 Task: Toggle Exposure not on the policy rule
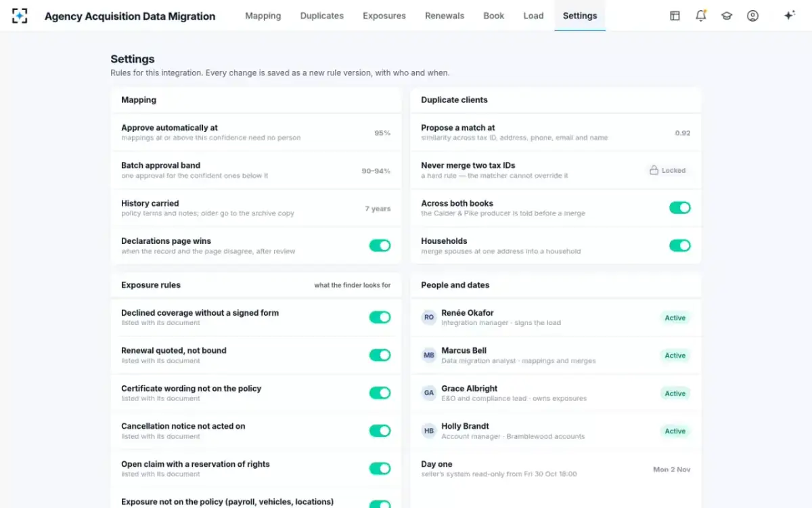pyautogui.click(x=380, y=505)
